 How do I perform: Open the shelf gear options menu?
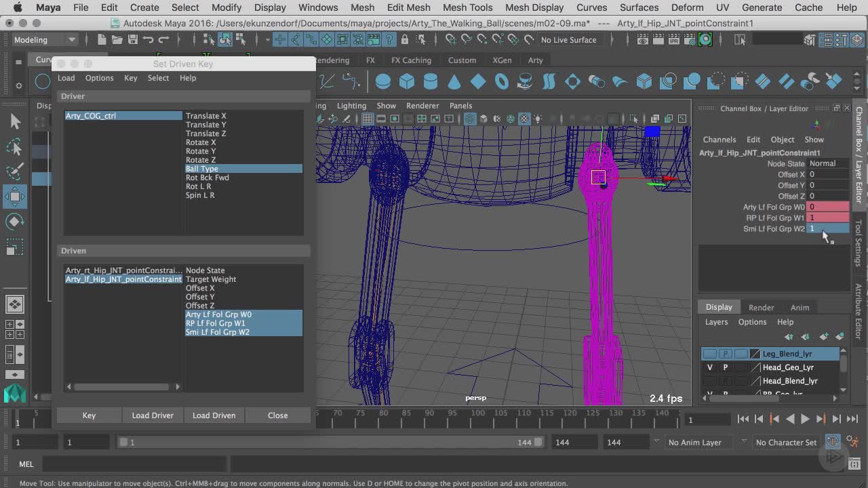coord(19,85)
